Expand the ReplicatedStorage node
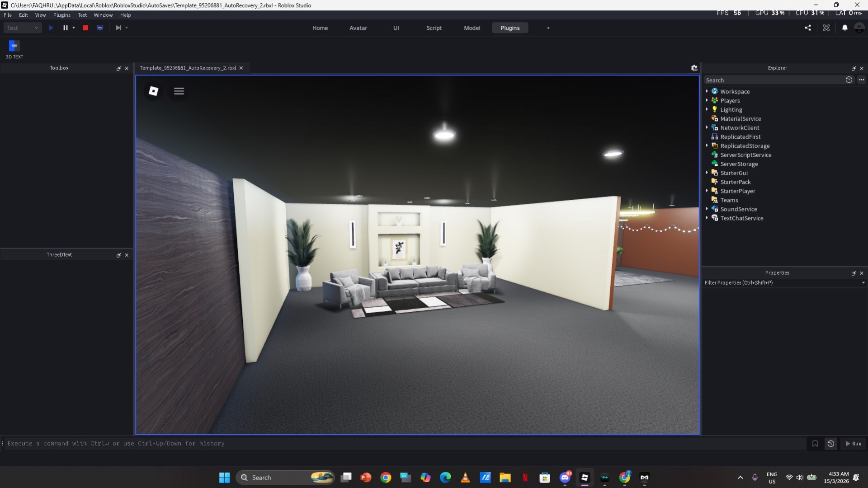Viewport: 868px width, 488px height. (x=707, y=145)
